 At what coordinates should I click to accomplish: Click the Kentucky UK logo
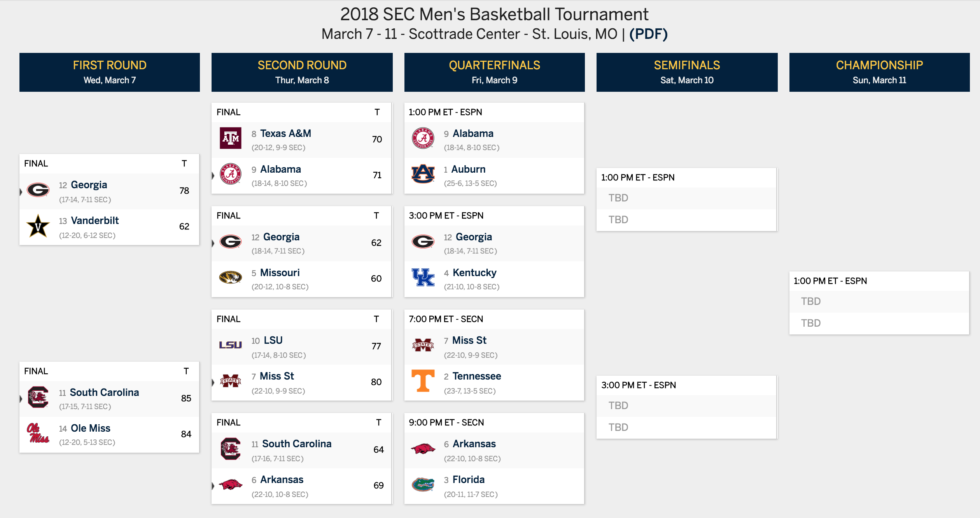[x=423, y=277]
